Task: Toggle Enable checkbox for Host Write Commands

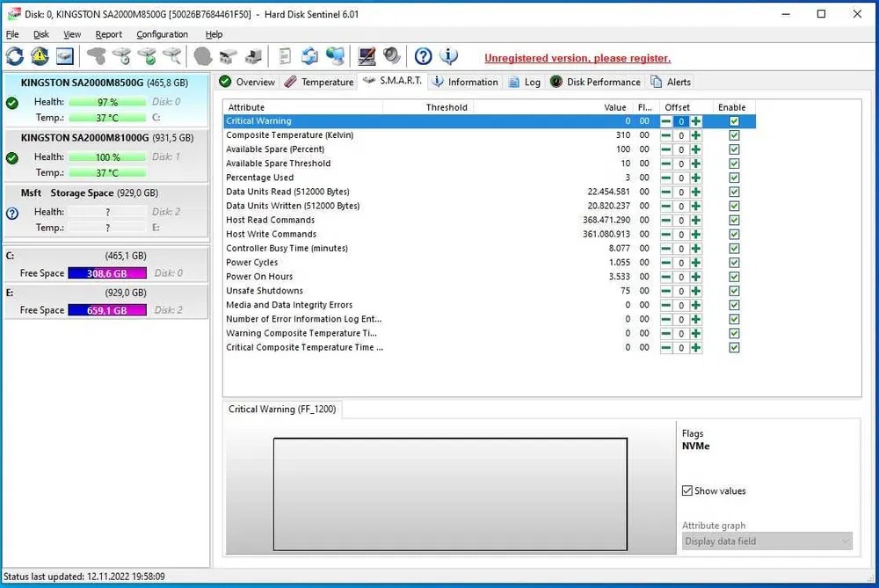Action: pyautogui.click(x=734, y=235)
